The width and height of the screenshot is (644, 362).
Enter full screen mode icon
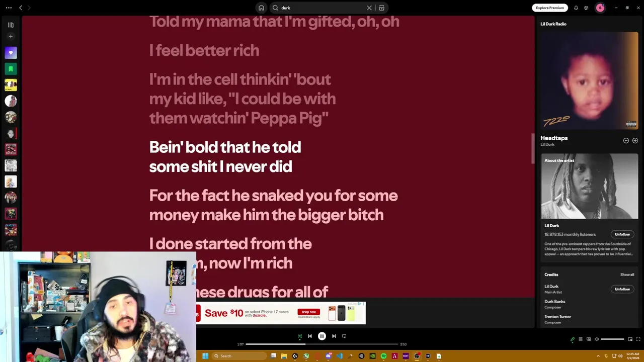(x=638, y=339)
